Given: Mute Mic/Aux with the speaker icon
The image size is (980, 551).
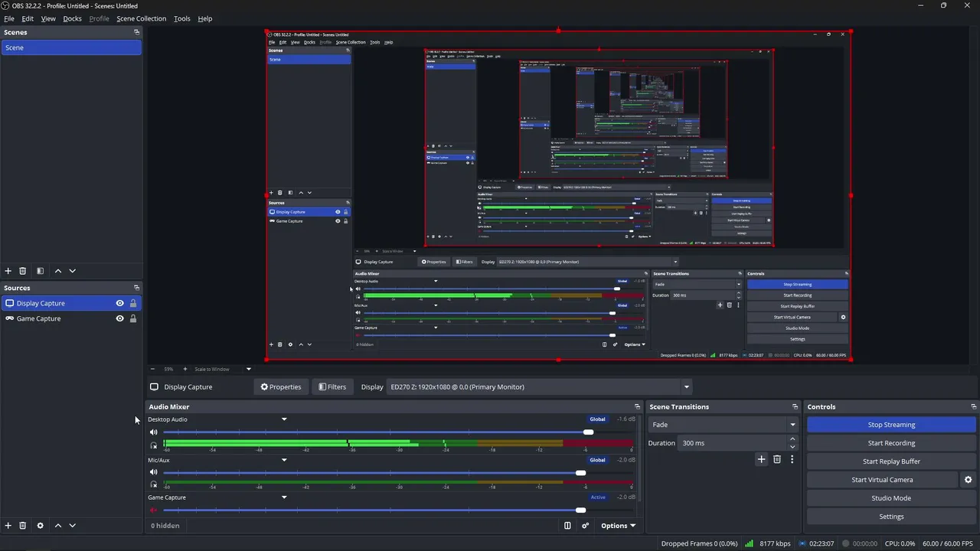Looking at the screenshot, I should pyautogui.click(x=153, y=472).
